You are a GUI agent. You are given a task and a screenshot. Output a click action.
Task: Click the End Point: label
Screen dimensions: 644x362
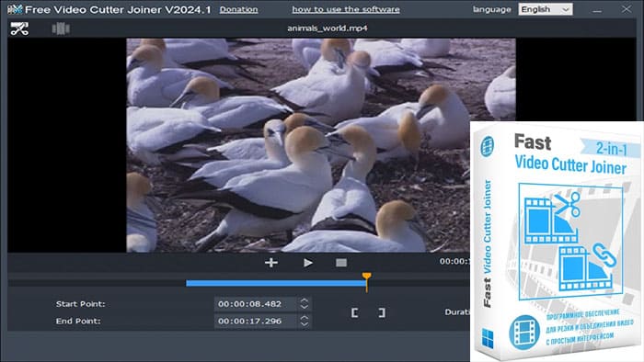[78, 321]
